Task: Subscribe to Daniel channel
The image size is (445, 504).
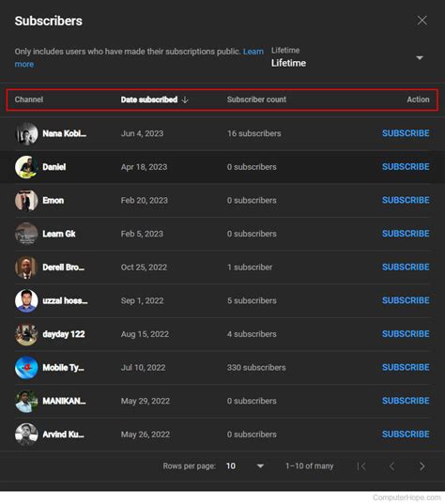Action: click(406, 167)
